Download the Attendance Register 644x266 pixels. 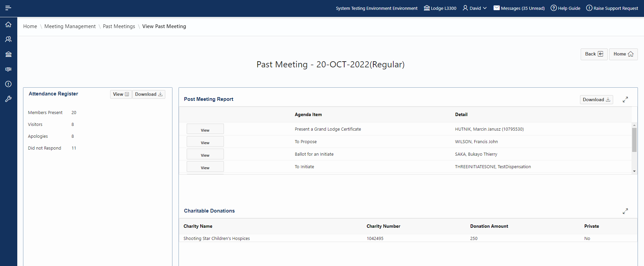click(x=148, y=94)
